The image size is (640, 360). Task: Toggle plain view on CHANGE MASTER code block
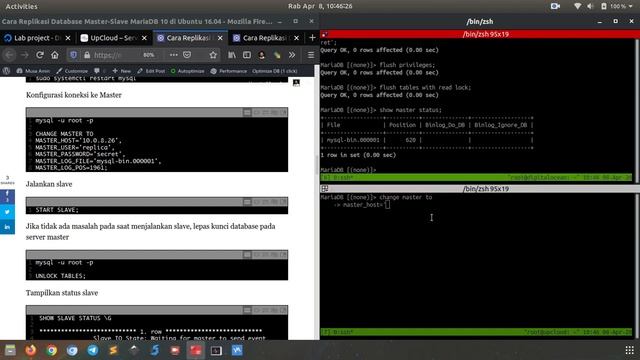tap(247, 112)
